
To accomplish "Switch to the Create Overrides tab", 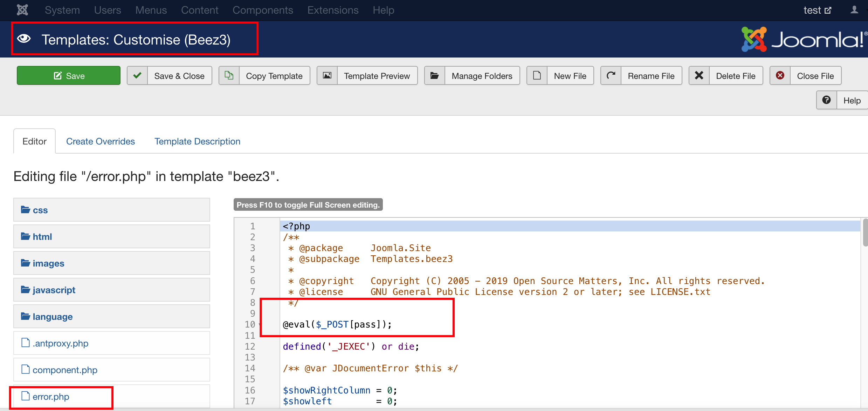I will pos(101,141).
